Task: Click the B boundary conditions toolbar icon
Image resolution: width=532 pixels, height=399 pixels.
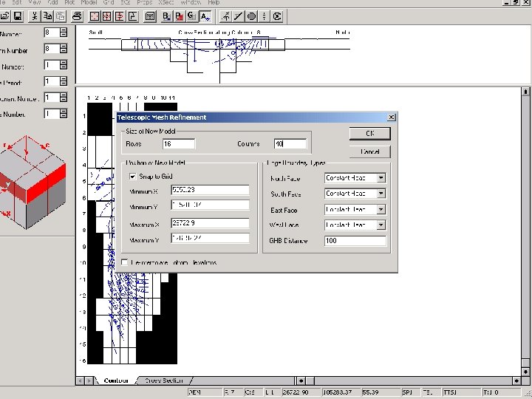Action: (x=166, y=16)
